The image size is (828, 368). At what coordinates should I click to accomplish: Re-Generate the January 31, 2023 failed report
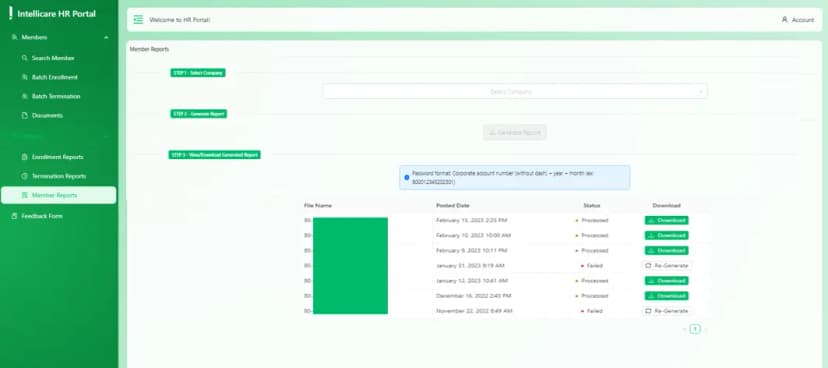pyautogui.click(x=666, y=266)
